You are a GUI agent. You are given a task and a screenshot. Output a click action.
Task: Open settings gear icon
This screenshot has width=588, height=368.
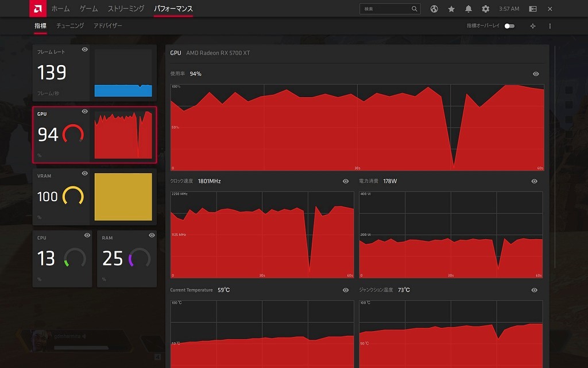pos(486,9)
